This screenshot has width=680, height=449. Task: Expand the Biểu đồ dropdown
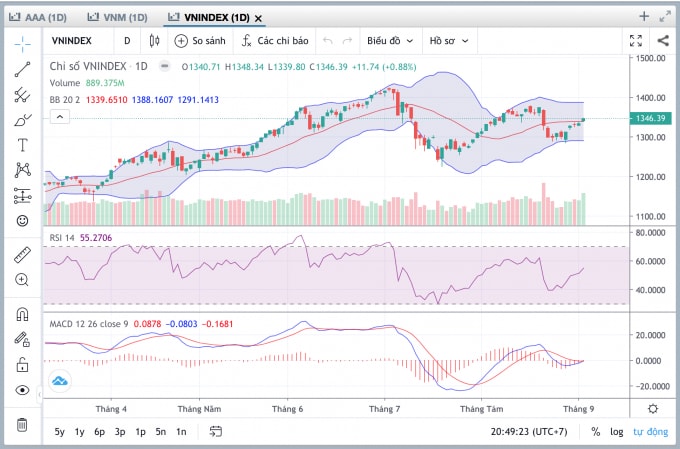pos(390,41)
